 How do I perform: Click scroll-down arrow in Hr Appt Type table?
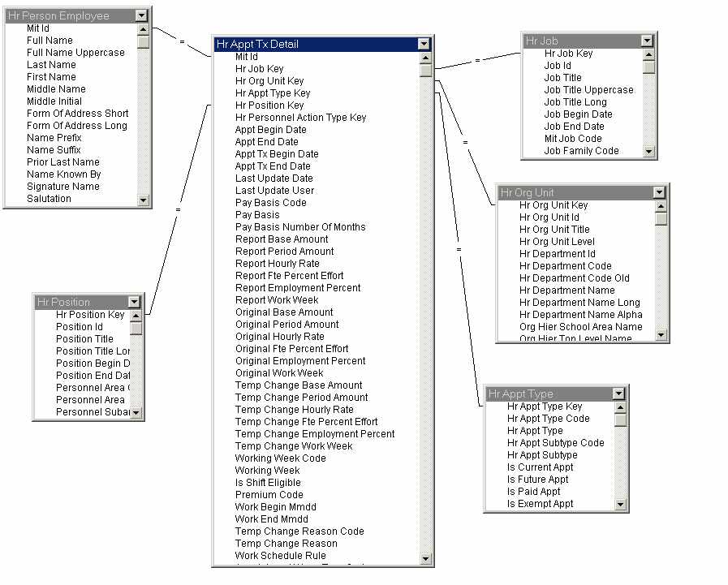[x=620, y=504]
